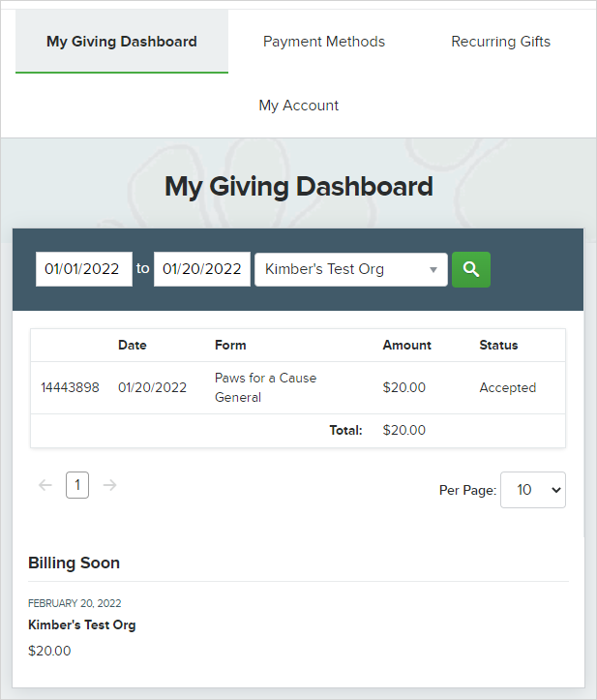The image size is (597, 700).
Task: Click the green search magnifier button
Action: click(471, 269)
